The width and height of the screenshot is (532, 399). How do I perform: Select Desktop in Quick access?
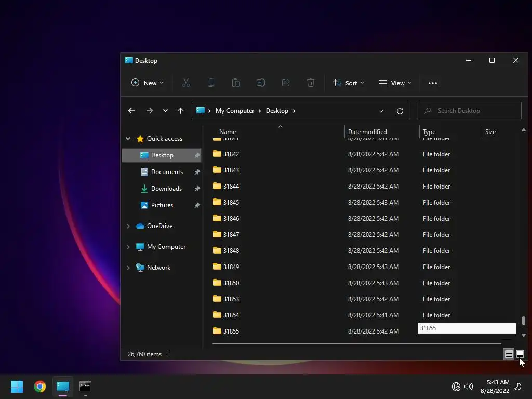click(x=162, y=155)
